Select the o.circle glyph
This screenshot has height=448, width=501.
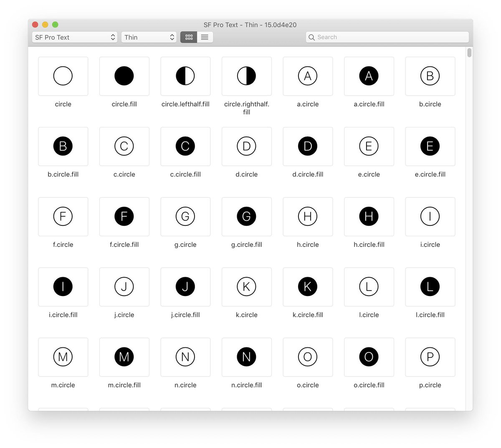[x=308, y=357]
